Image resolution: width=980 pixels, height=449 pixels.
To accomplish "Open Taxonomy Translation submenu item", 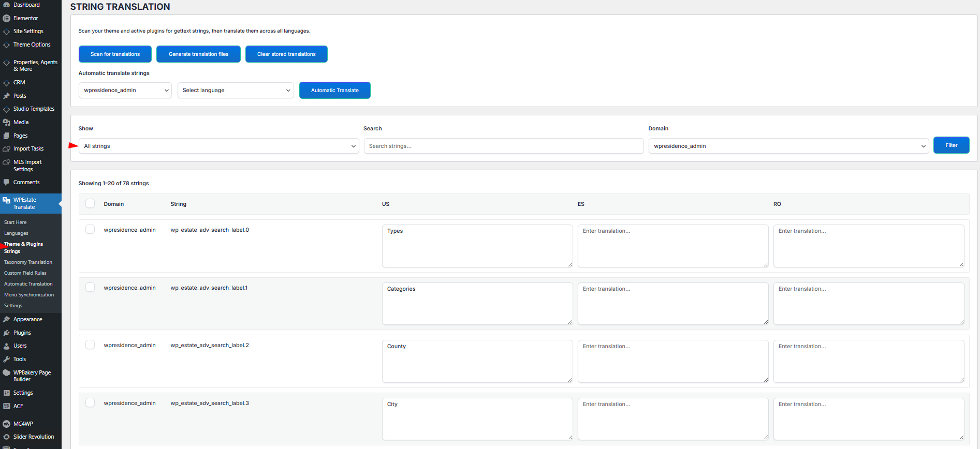I will click(x=28, y=262).
